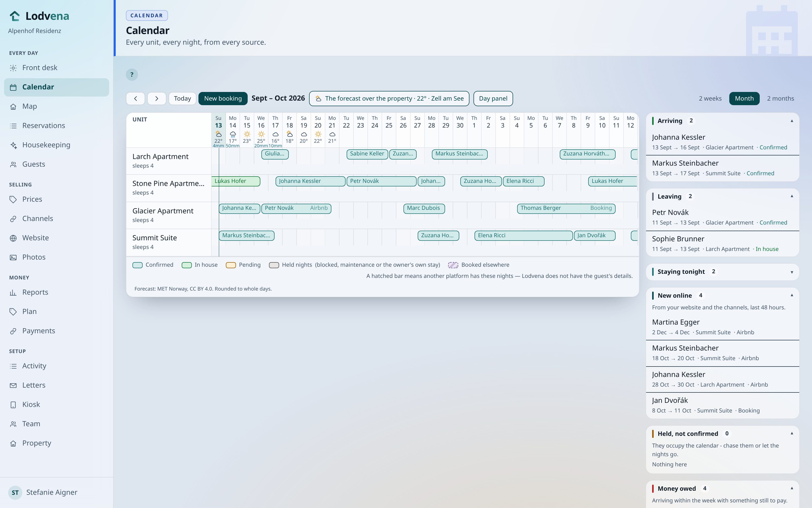Click the Map house icon in sidebar
812x508 pixels.
point(13,106)
